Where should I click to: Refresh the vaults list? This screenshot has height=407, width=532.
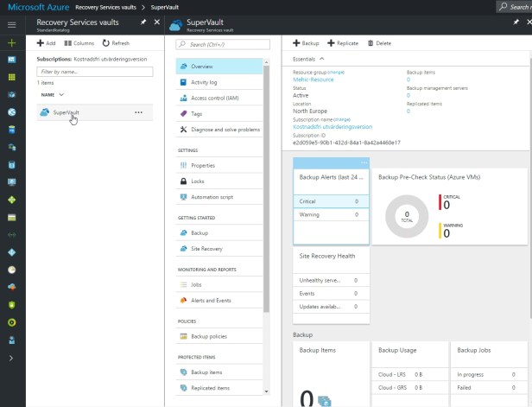pos(116,42)
